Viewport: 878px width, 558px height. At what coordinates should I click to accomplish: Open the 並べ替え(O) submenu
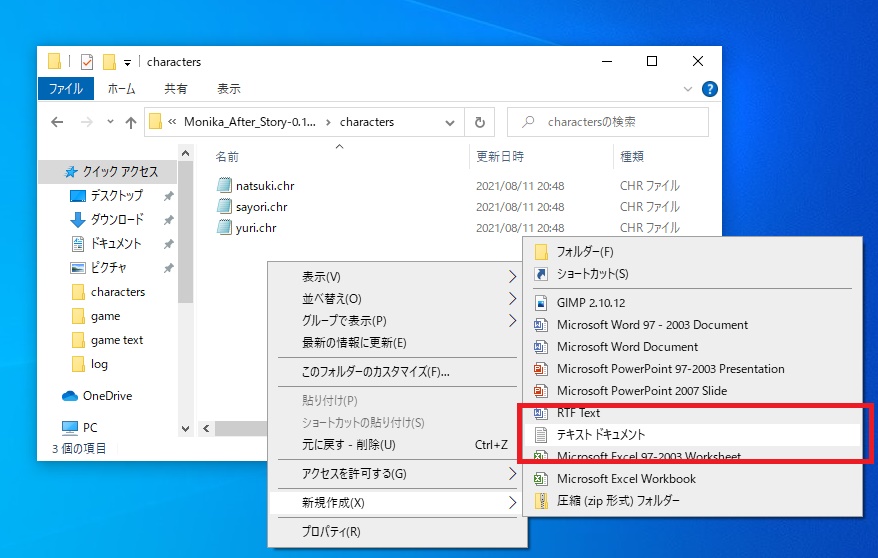[398, 299]
